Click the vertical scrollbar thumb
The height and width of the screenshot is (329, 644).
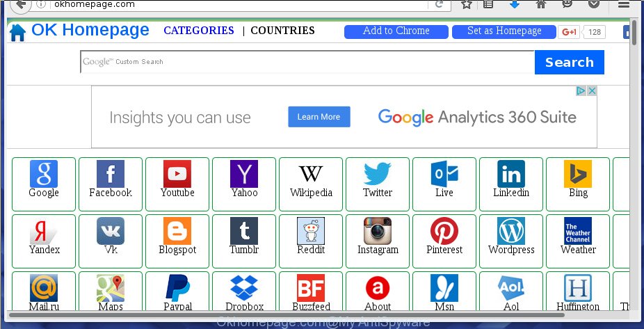point(634,33)
